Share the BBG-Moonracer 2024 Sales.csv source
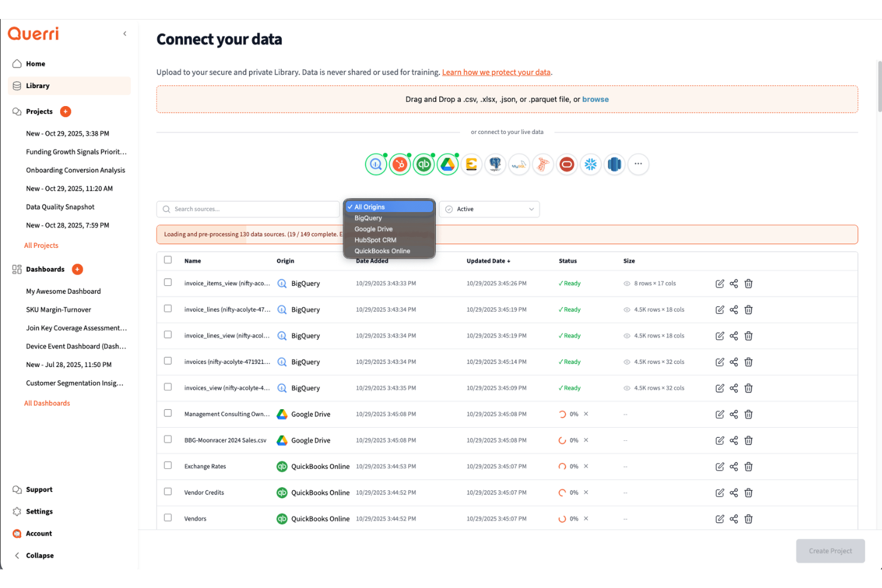This screenshot has height=588, width=882. (734, 440)
